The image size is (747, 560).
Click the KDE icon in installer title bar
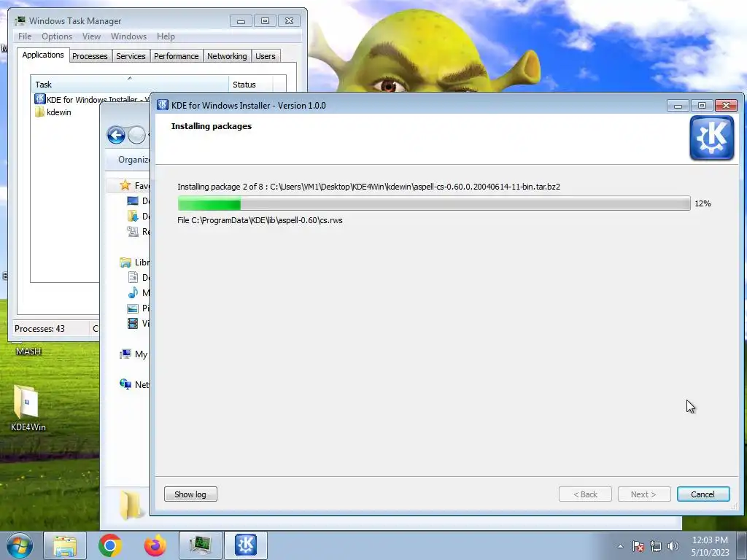pos(163,105)
